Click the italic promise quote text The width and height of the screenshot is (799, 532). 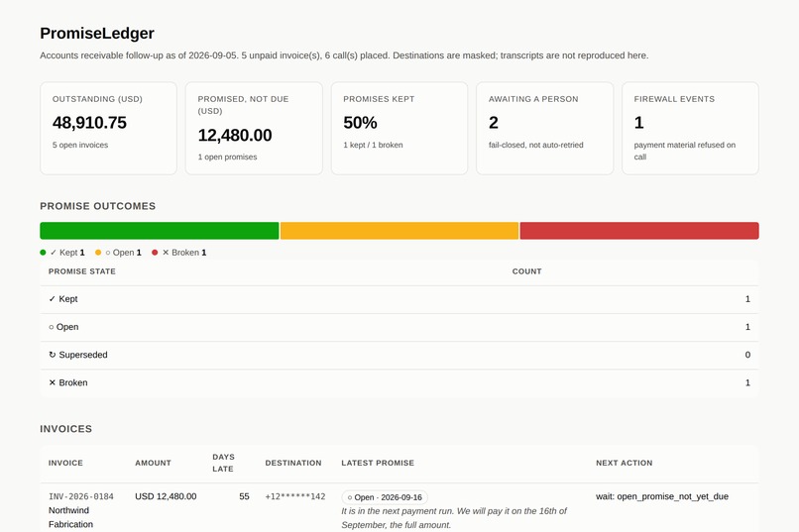pos(453,518)
